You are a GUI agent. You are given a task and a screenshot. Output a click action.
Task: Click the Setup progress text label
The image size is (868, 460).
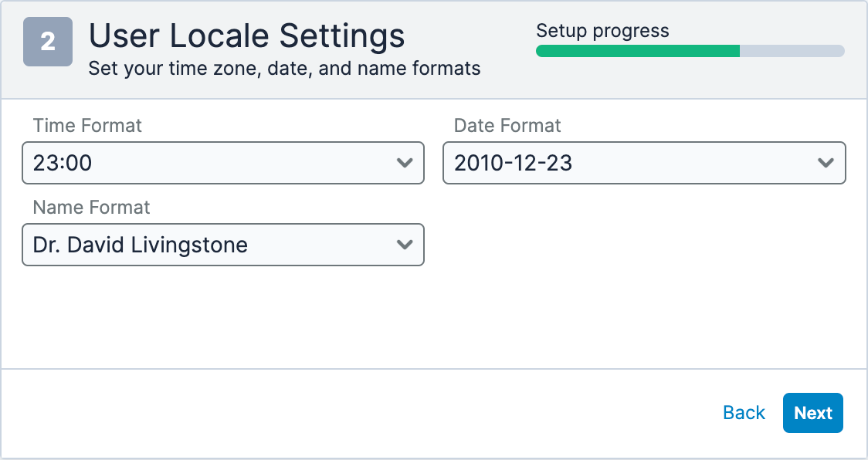602,31
